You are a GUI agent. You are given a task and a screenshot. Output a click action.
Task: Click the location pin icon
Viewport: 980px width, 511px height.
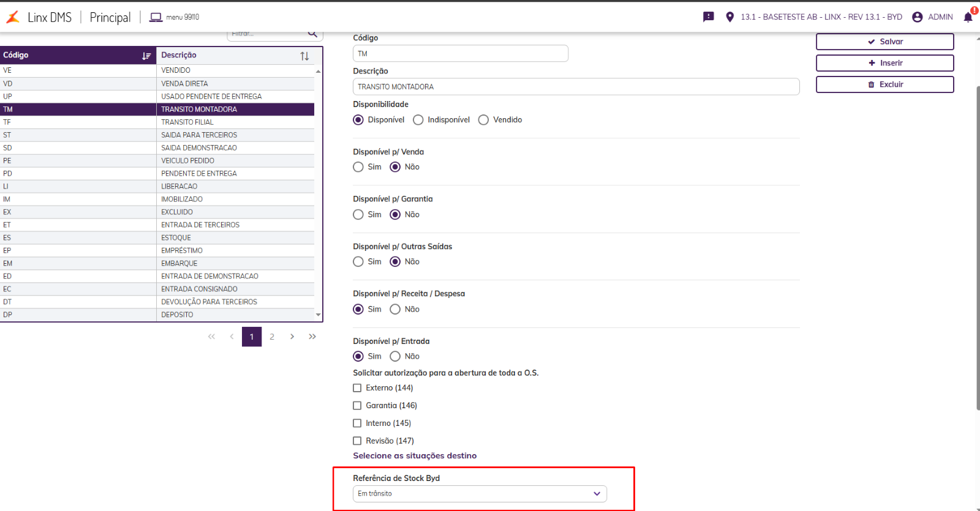pos(729,17)
